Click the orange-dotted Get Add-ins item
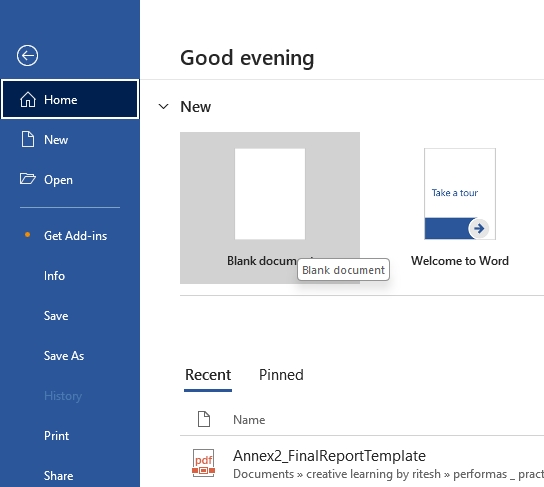The height and width of the screenshot is (487, 544). pos(70,236)
